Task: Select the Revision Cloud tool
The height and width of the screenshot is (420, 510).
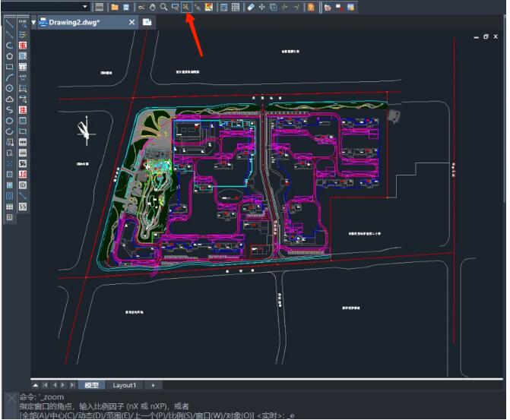Action: tap(9, 99)
